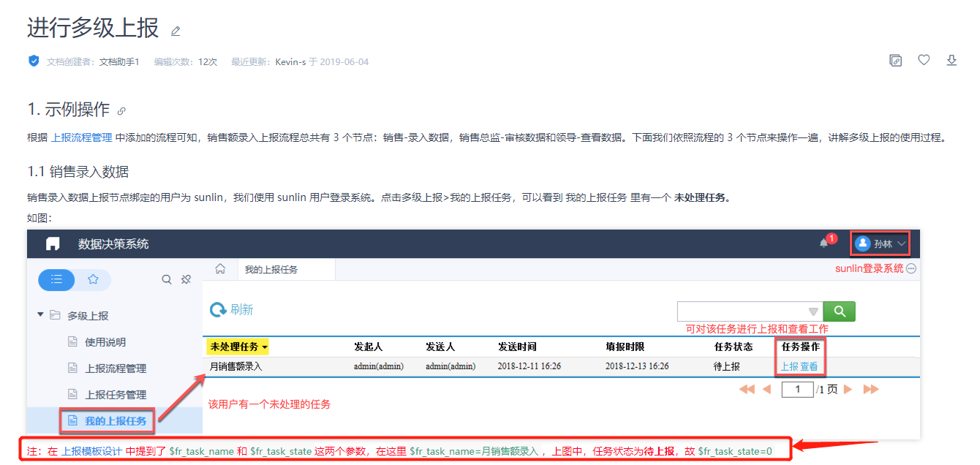Click the 填报时限 column header
The height and width of the screenshot is (465, 980).
[x=625, y=347]
